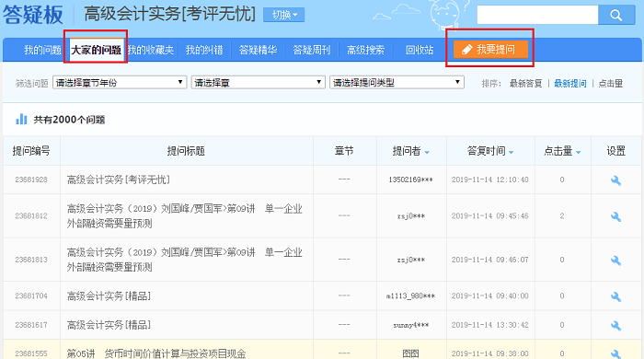Viewport: 644px width, 359px height.
Task: Sort by 提问者 column arrow
Action: point(427,152)
